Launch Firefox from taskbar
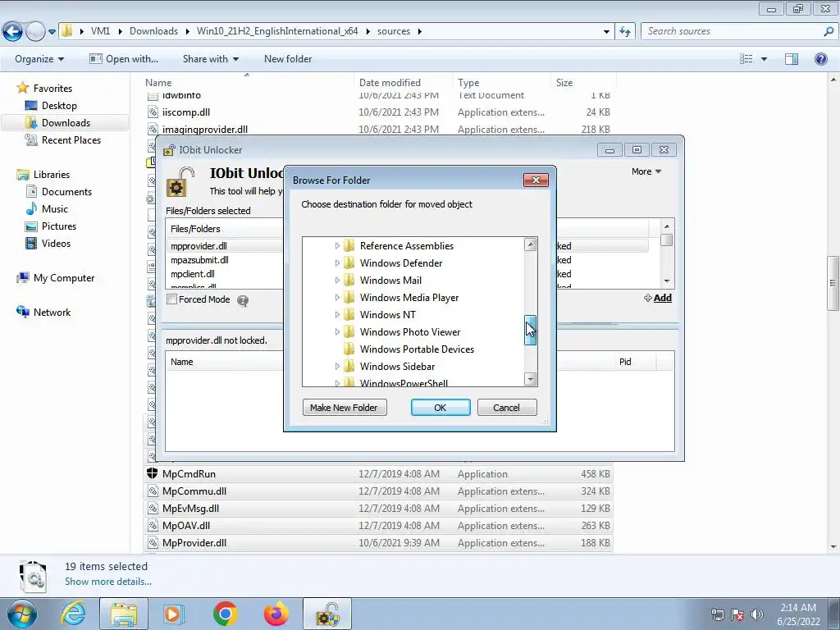840x630 pixels. click(276, 614)
